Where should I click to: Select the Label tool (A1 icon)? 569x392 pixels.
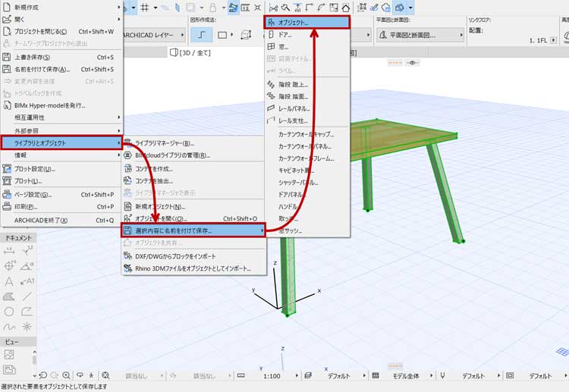click(x=27, y=281)
